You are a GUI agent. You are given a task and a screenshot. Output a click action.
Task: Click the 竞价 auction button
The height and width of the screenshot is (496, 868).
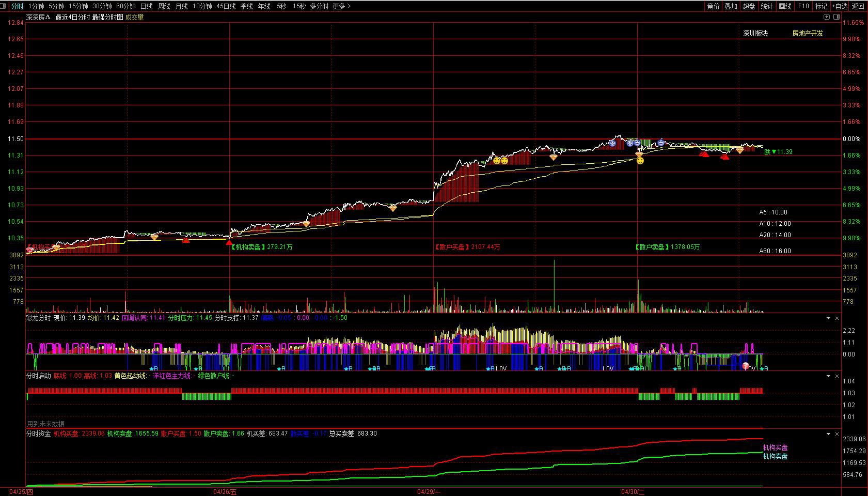click(x=713, y=6)
